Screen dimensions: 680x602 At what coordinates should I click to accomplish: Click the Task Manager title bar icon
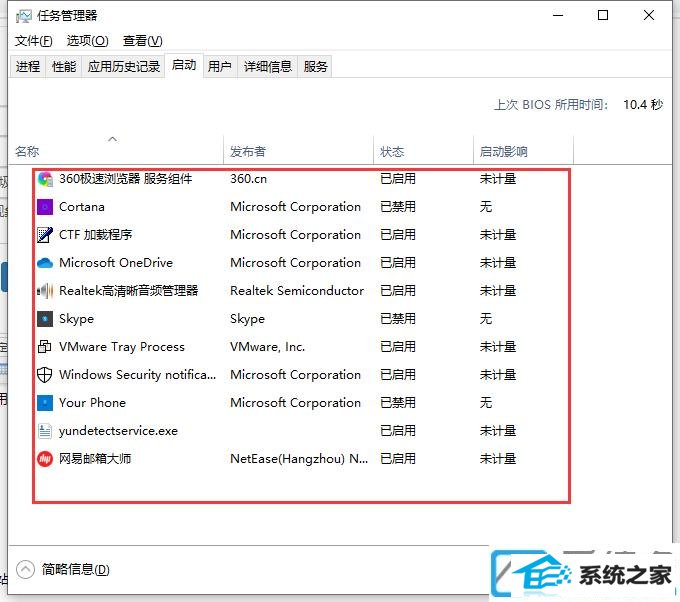24,16
